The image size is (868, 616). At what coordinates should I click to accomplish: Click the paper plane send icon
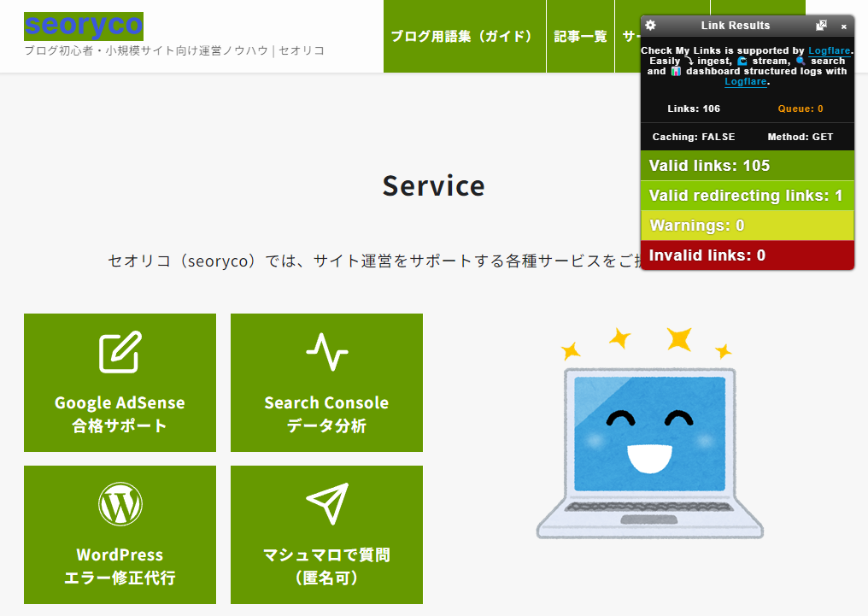coord(328,503)
